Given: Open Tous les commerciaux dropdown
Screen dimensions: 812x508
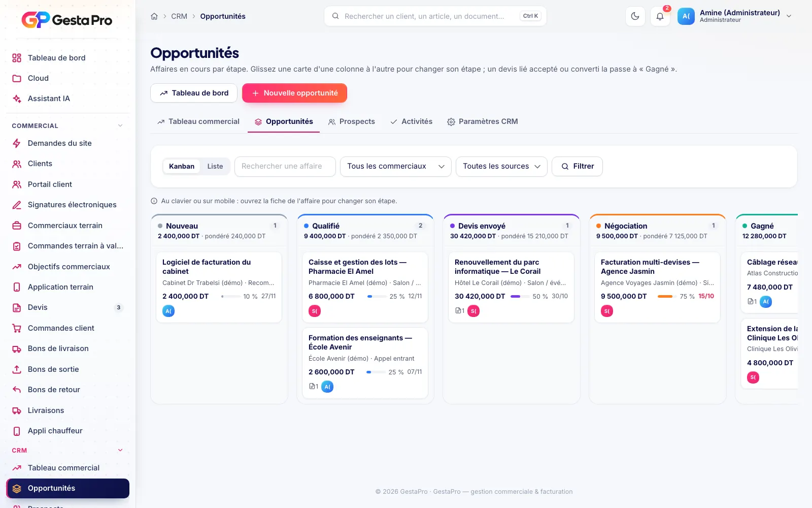Looking at the screenshot, I should pos(395,167).
